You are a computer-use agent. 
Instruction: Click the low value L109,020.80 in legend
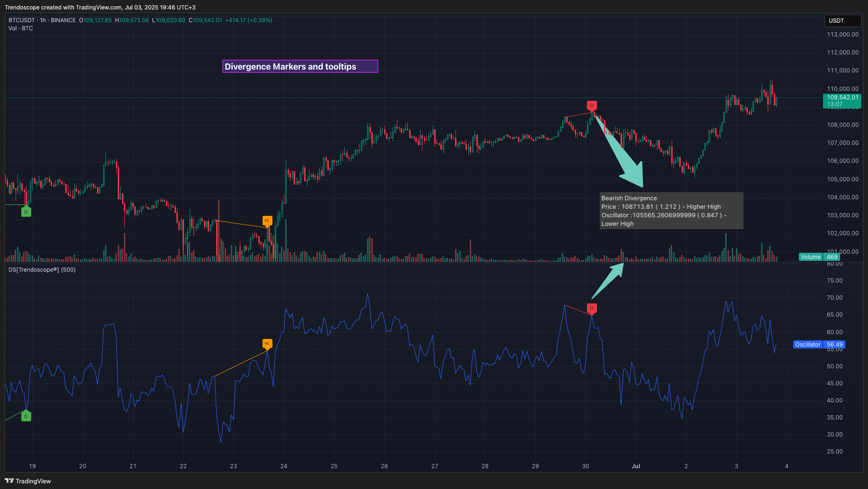169,20
